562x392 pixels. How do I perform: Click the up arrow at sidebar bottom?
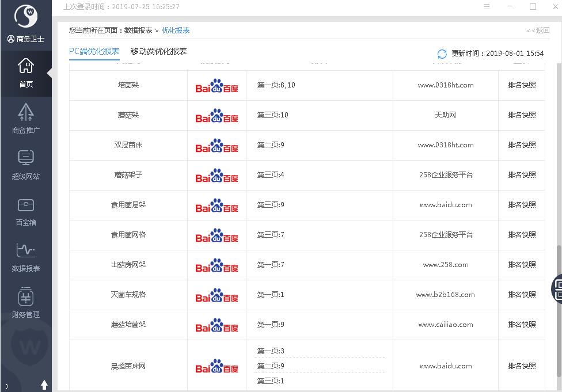click(x=44, y=385)
